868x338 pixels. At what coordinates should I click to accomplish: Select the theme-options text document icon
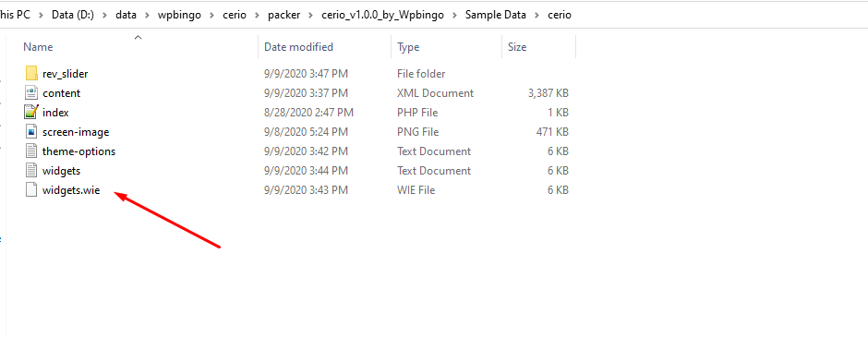[x=31, y=151]
